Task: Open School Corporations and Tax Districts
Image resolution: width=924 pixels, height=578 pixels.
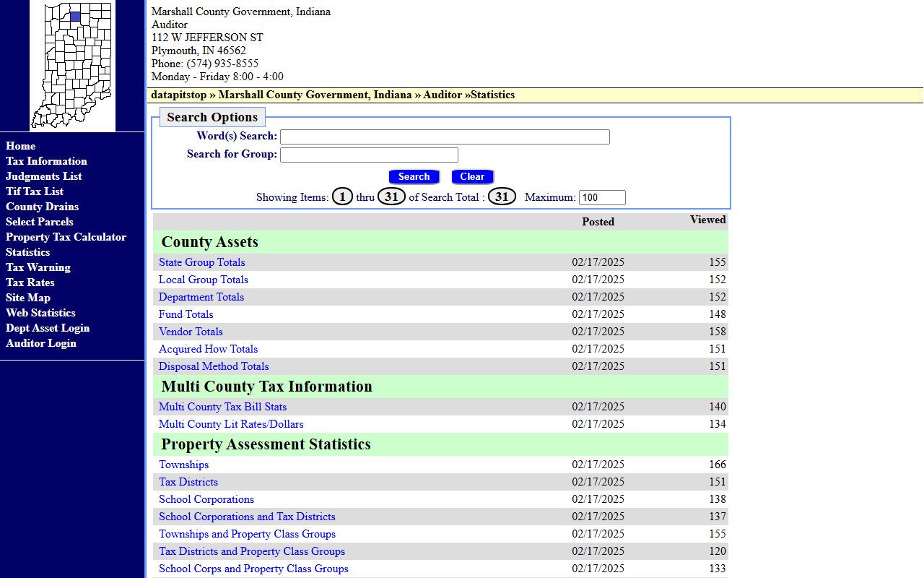Action: click(x=247, y=517)
